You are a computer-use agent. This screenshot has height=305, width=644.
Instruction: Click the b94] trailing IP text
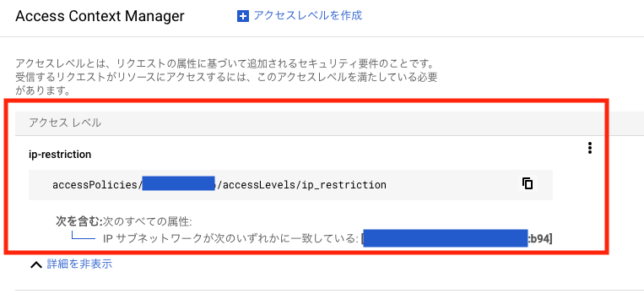coord(541,239)
